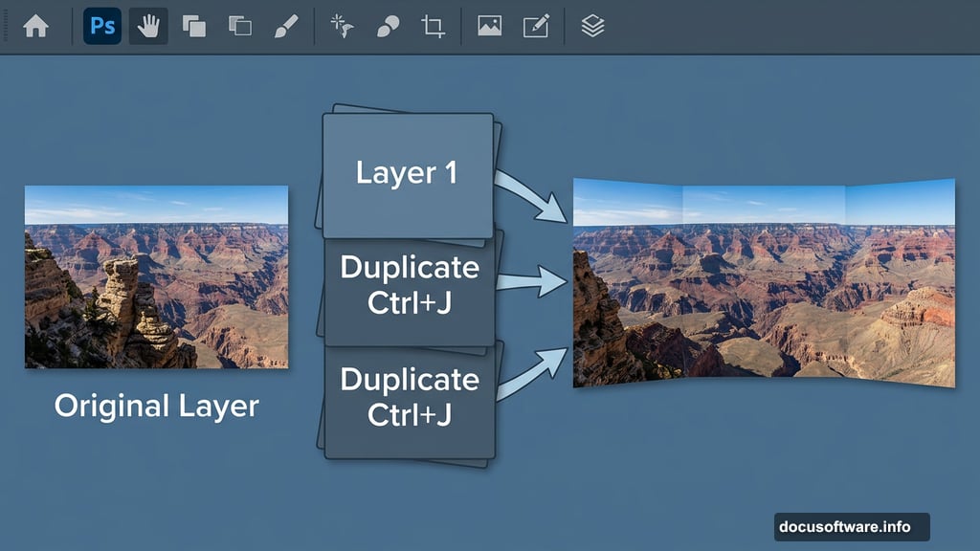Click the copy layer icon beside the Hand tool
980x551 pixels.
point(193,26)
